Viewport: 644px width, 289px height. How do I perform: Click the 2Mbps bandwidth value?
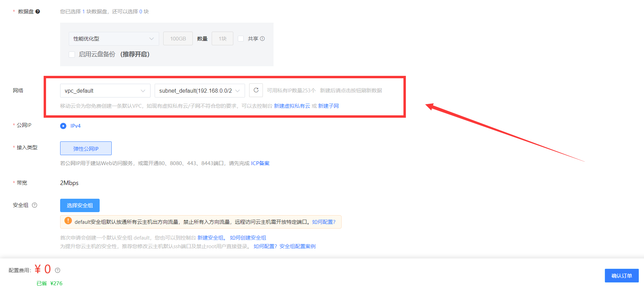tap(69, 183)
